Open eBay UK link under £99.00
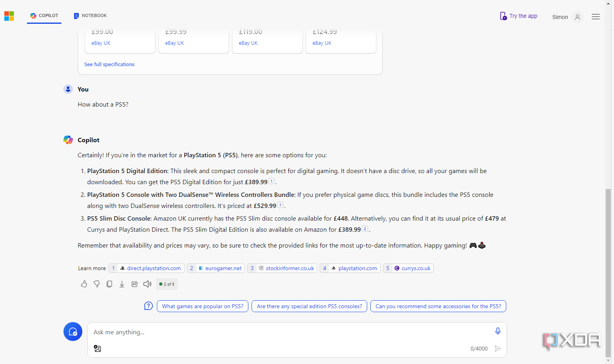The image size is (614, 364). (101, 43)
